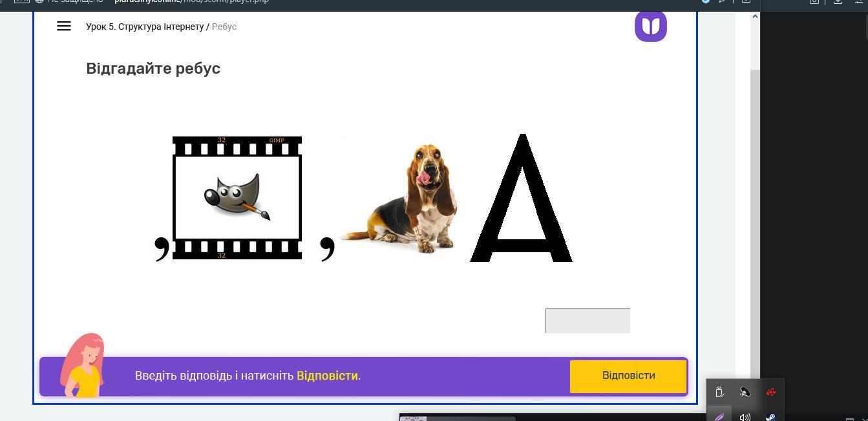Image resolution: width=868 pixels, height=421 pixels.
Task: Click the rebus answer input box
Action: (587, 321)
